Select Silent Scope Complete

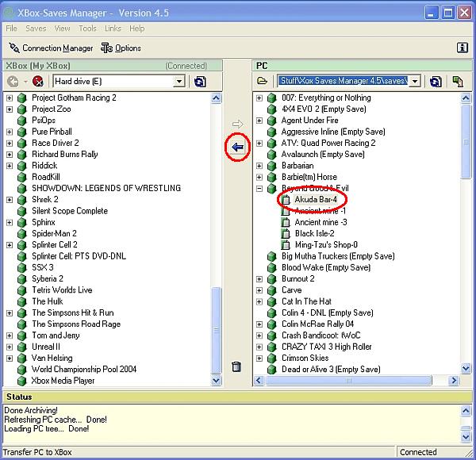[70, 211]
